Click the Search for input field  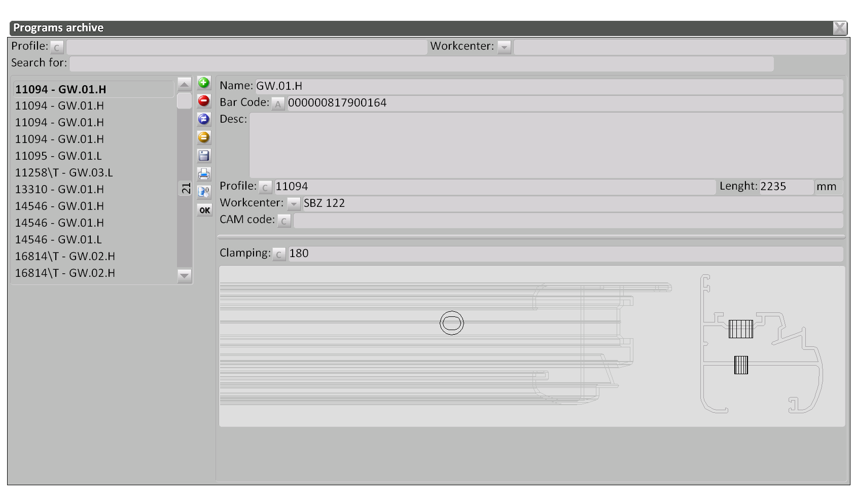(421, 64)
